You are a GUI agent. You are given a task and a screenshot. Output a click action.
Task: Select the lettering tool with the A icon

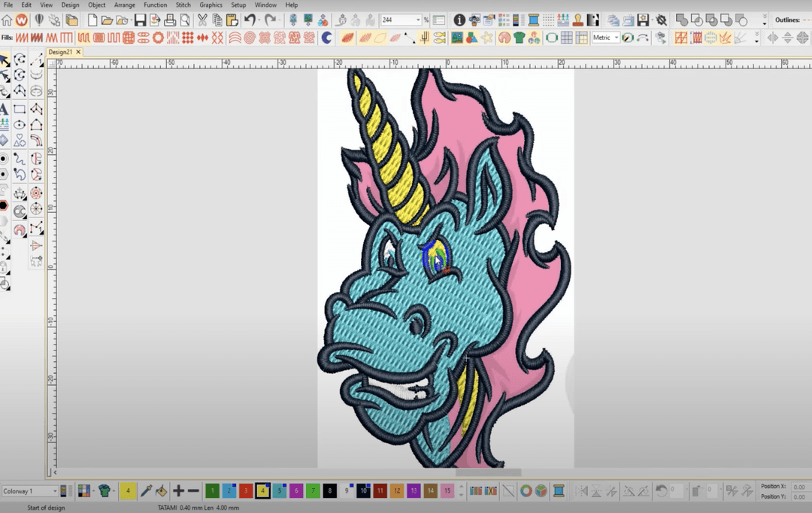pyautogui.click(x=5, y=109)
